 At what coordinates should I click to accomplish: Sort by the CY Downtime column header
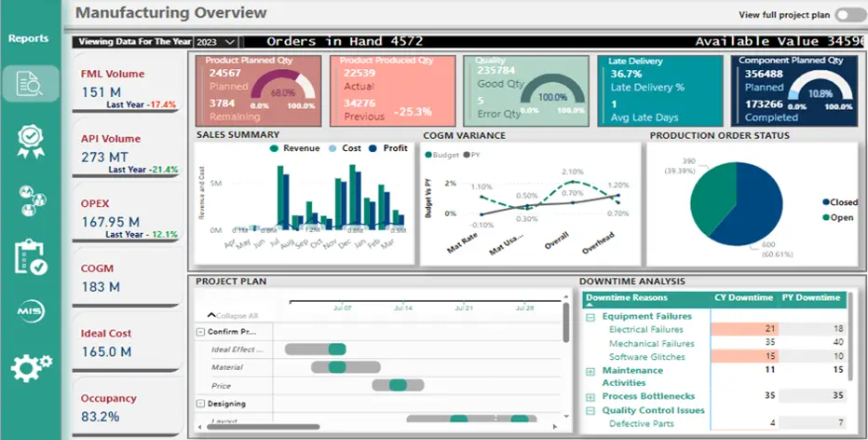(744, 298)
